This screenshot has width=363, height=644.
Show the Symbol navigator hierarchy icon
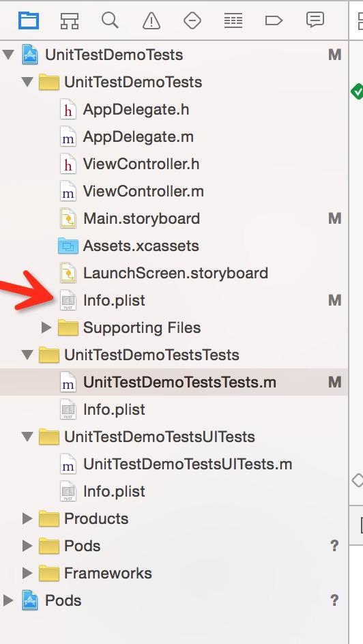click(70, 20)
